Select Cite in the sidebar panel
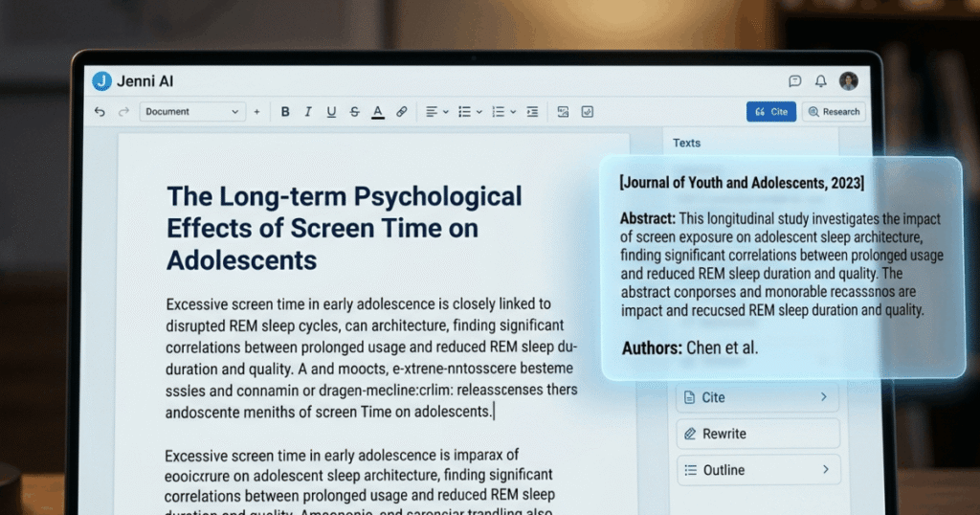This screenshot has width=980, height=515. (758, 397)
